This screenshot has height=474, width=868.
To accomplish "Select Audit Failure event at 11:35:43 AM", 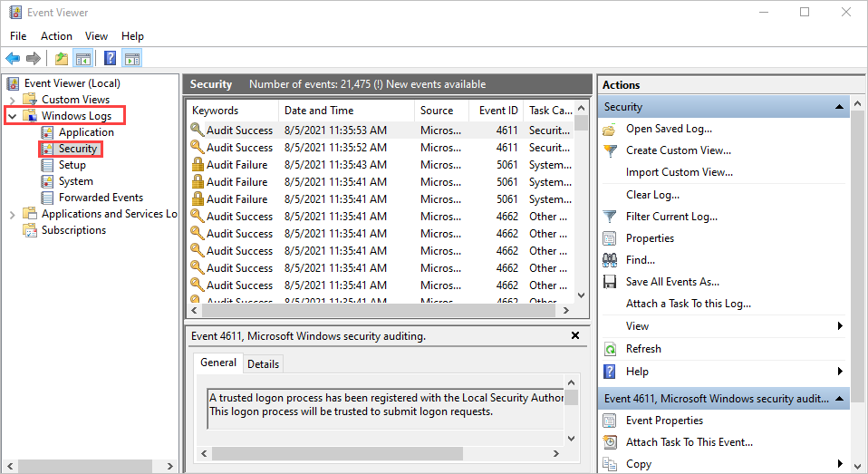I will point(381,165).
